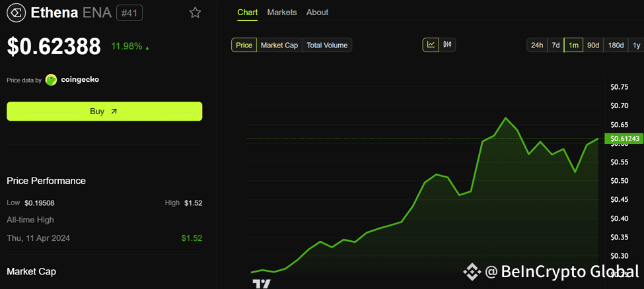
Task: Set chart range to 90d
Action: pyautogui.click(x=592, y=45)
